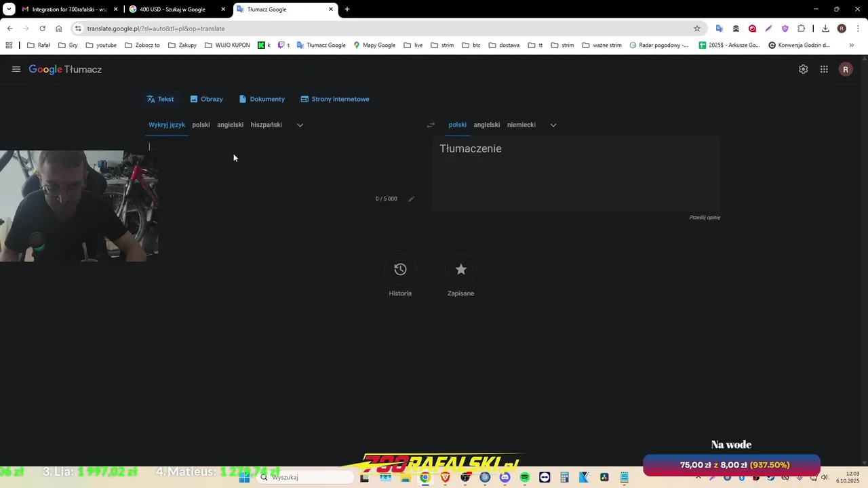The image size is (868, 488).
Task: Show hidden bookmarks overflow chevron
Action: (x=852, y=45)
